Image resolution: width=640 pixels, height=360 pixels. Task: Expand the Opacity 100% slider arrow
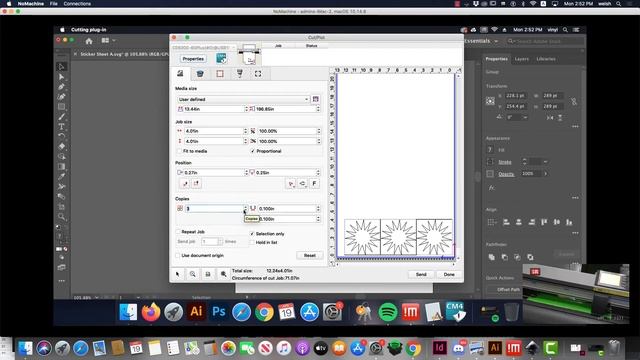pos(545,174)
